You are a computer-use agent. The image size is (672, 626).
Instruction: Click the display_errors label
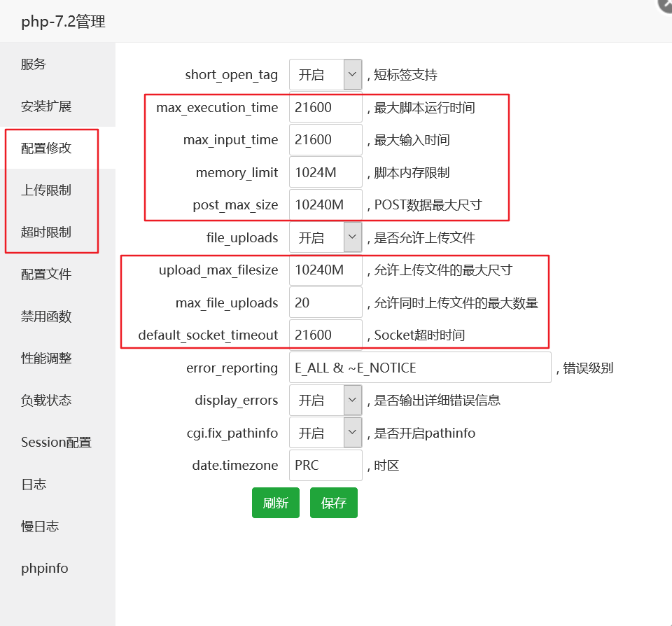coord(236,401)
